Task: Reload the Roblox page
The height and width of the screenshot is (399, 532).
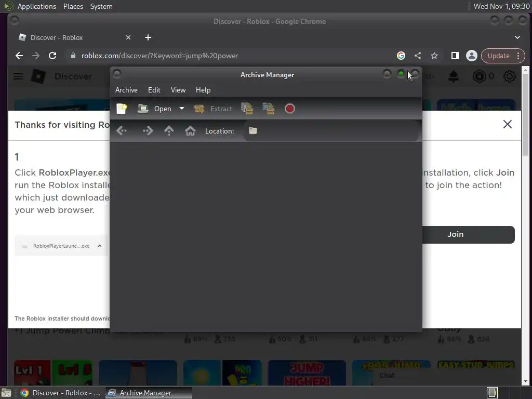Action: [52, 56]
